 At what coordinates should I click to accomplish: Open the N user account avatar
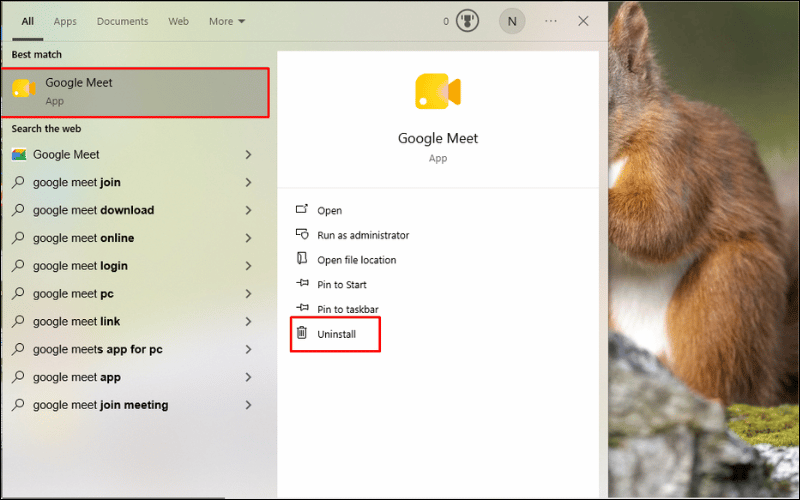512,21
